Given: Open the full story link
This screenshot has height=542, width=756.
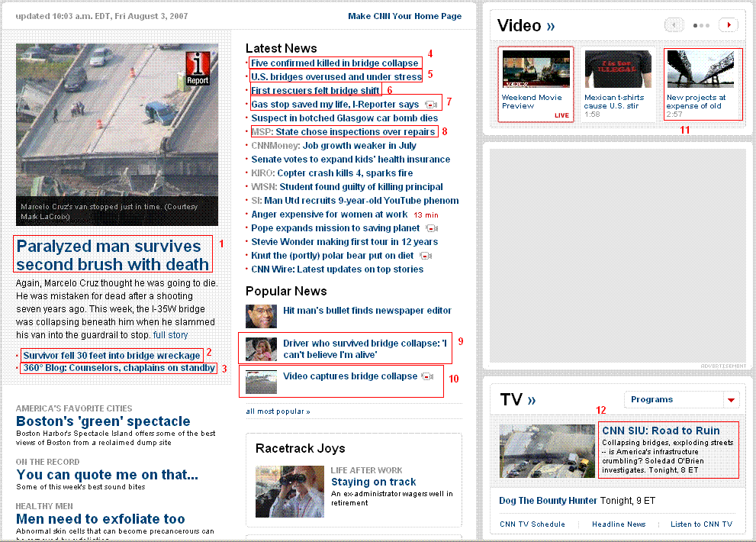Looking at the screenshot, I should 170,335.
